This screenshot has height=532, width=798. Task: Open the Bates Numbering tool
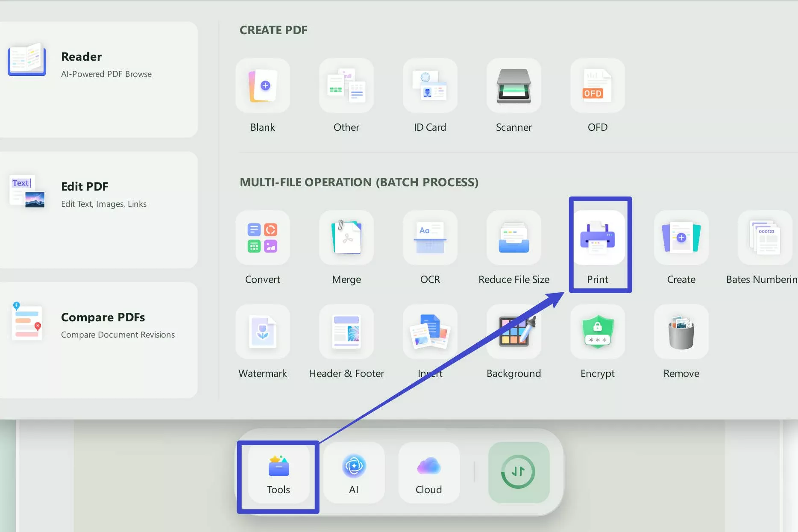point(765,238)
